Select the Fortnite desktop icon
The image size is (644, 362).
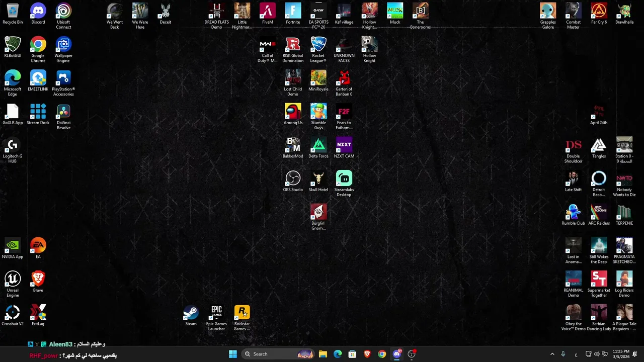(293, 14)
